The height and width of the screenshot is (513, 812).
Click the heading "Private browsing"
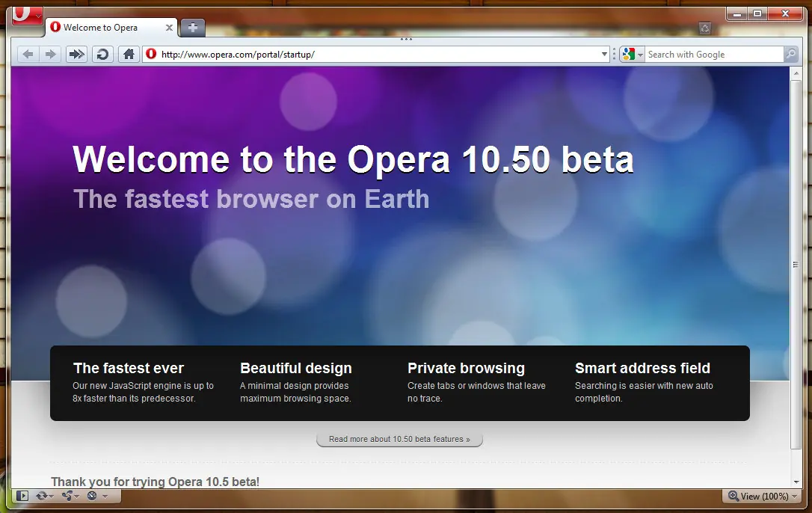466,368
